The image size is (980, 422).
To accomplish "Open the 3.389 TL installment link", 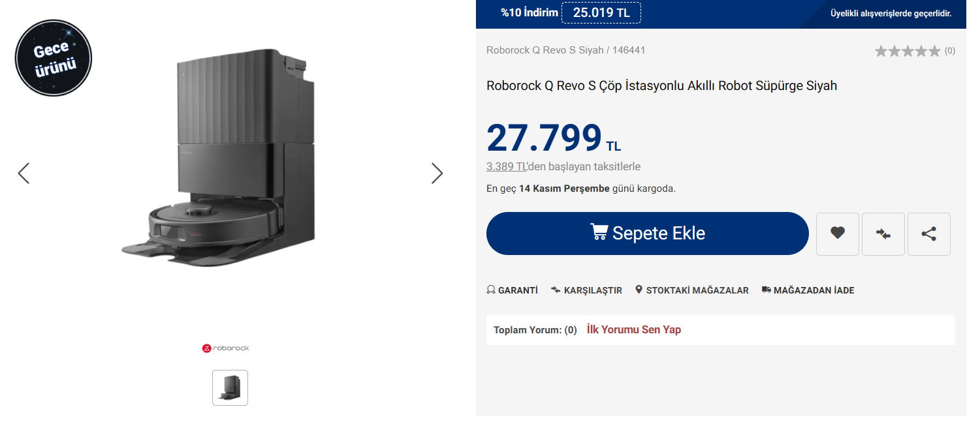I will (x=507, y=166).
